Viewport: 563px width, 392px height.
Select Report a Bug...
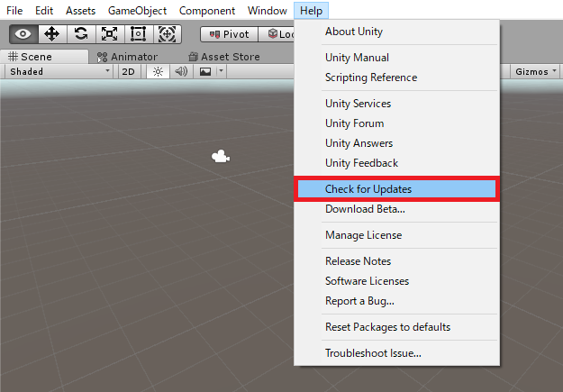(396, 301)
